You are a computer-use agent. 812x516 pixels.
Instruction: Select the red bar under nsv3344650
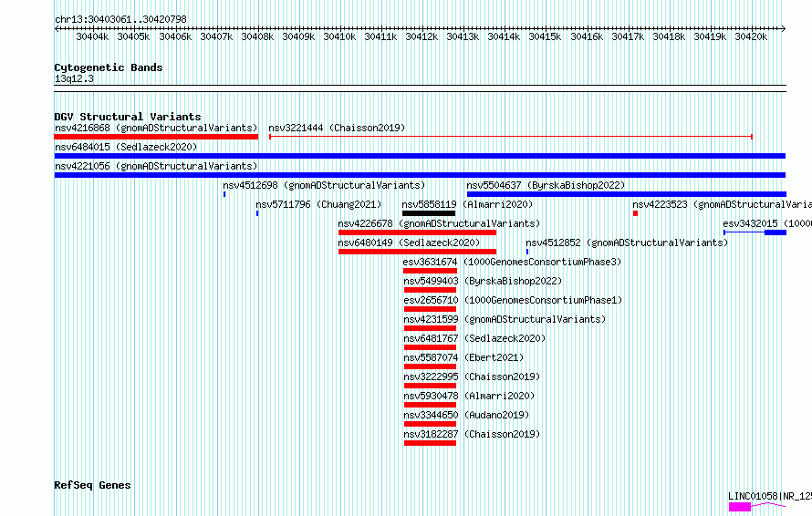pos(430,424)
